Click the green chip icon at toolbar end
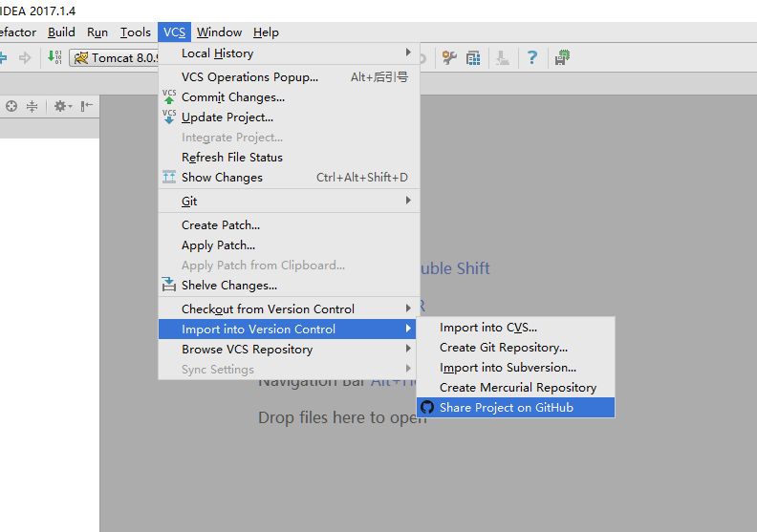This screenshot has height=532, width=757. [x=562, y=57]
